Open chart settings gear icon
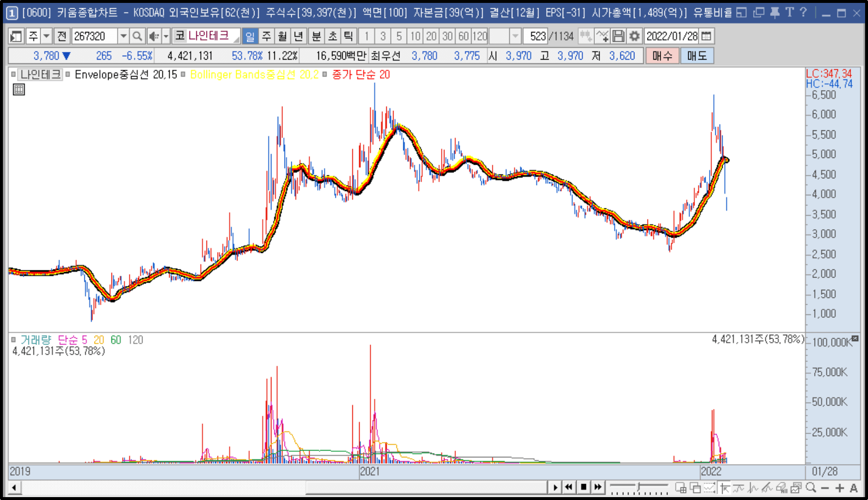 point(634,36)
